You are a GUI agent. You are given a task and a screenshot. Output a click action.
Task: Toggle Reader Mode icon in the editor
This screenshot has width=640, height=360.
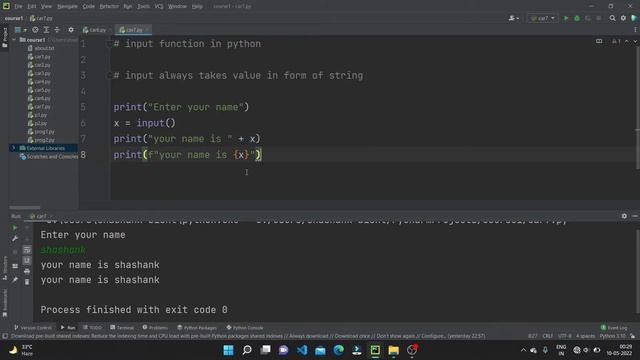pyautogui.click(x=599, y=41)
